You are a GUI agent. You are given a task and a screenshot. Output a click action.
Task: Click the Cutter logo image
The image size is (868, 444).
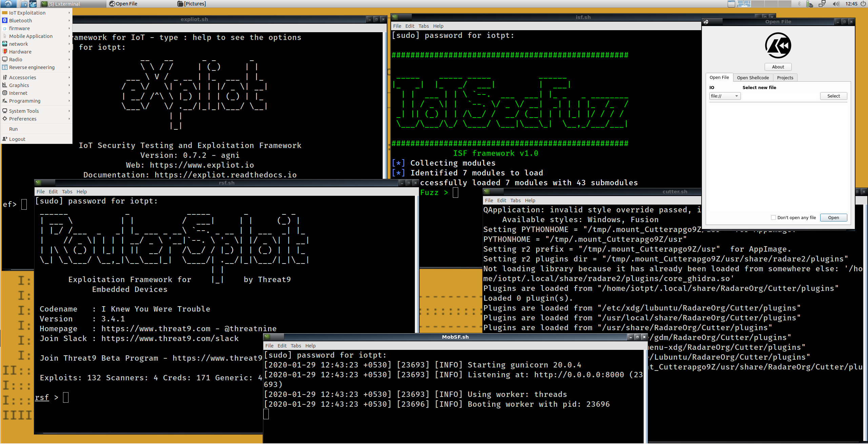(x=778, y=45)
